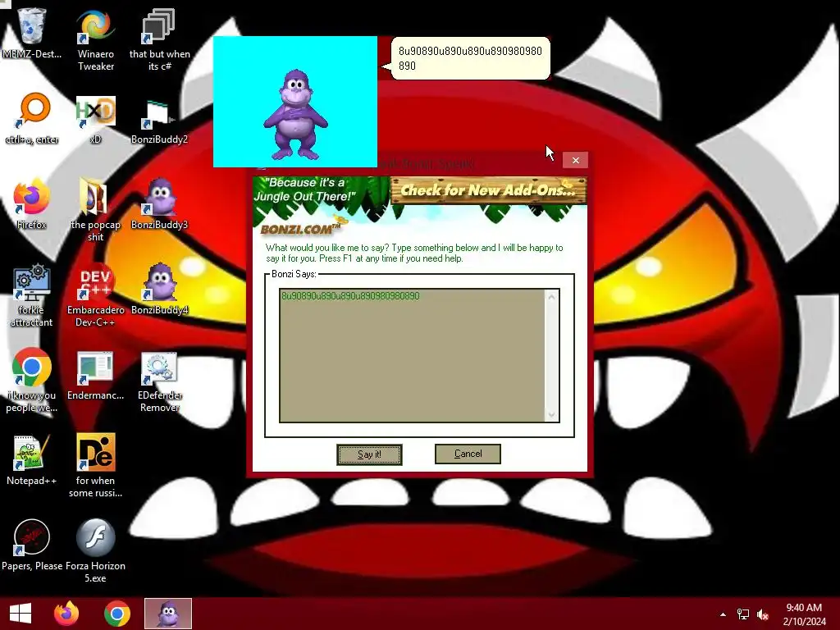Image resolution: width=840 pixels, height=630 pixels.
Task: Select the 'for when some russi...' Delphi icon
Action: tap(95, 466)
